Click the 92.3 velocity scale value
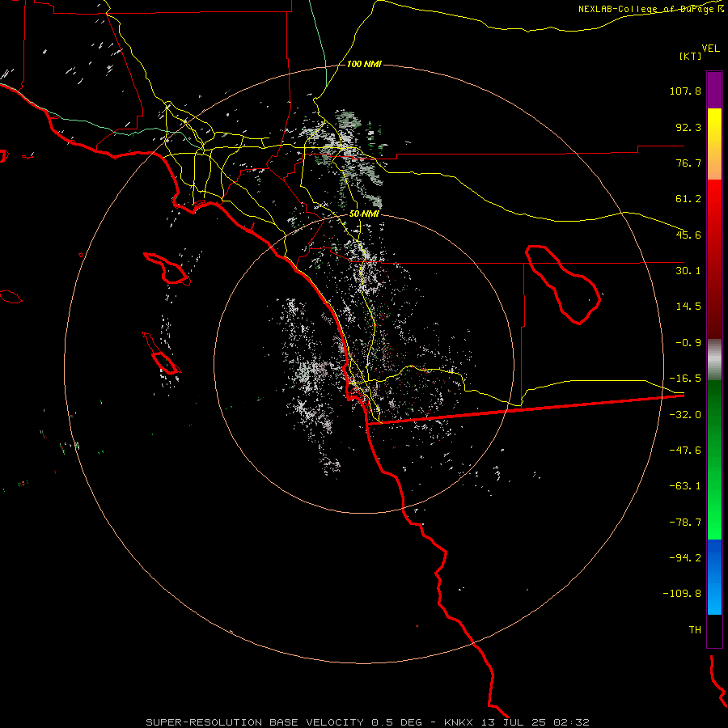728x728 pixels. point(688,127)
